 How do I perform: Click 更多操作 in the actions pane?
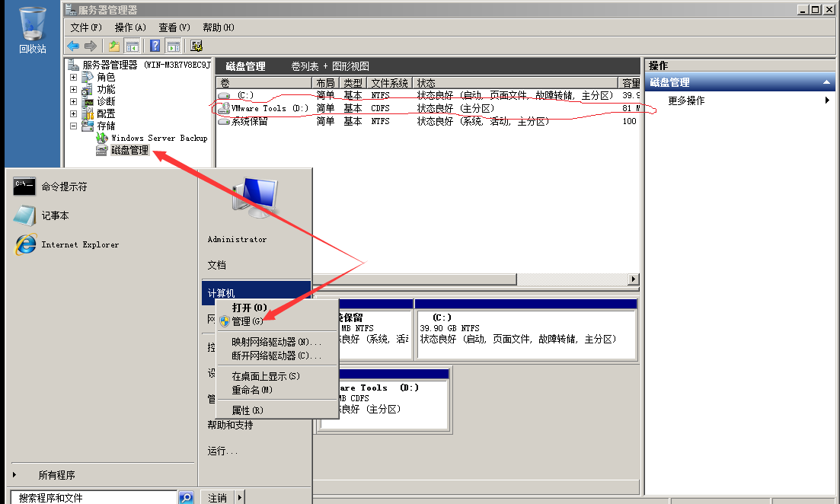(686, 100)
